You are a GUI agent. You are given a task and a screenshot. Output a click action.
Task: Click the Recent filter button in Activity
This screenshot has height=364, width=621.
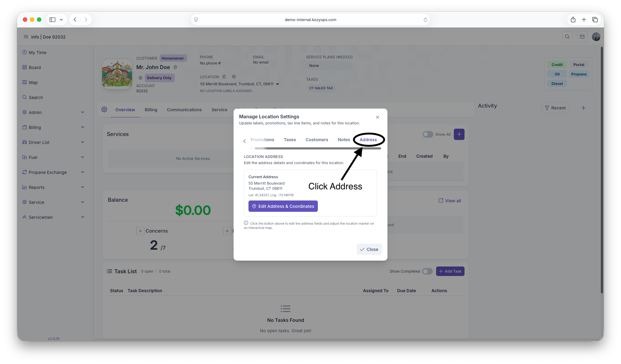pyautogui.click(x=555, y=108)
